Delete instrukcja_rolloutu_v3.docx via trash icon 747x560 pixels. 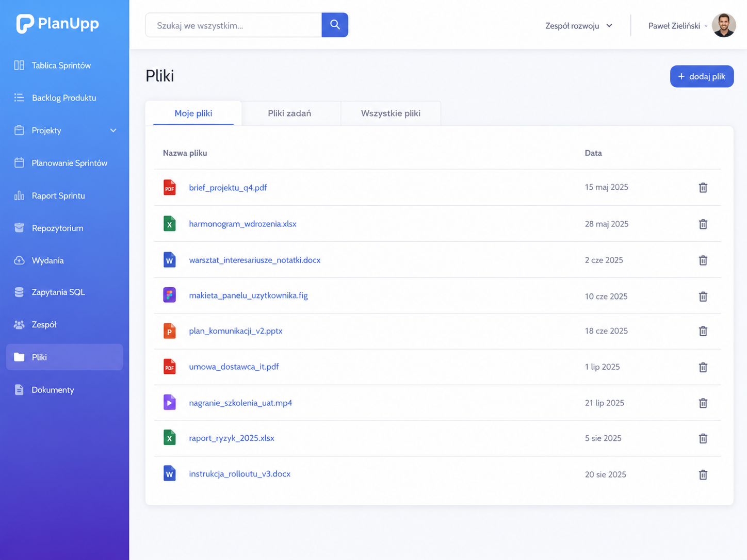click(703, 475)
